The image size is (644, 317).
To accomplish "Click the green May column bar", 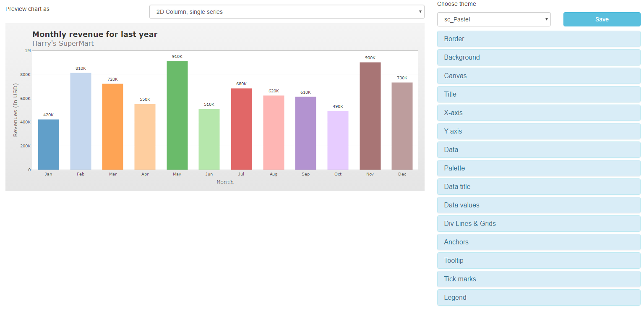I will click(177, 115).
